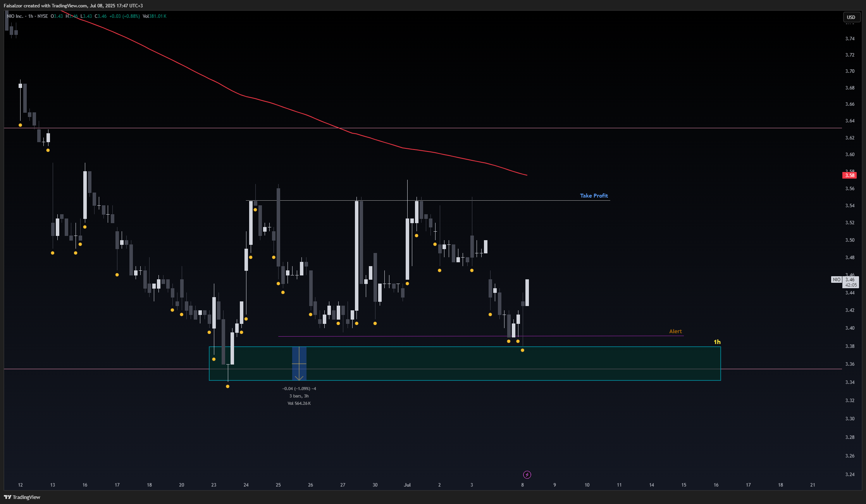Click date 25 on the time axis
The height and width of the screenshot is (504, 866).
tap(278, 485)
